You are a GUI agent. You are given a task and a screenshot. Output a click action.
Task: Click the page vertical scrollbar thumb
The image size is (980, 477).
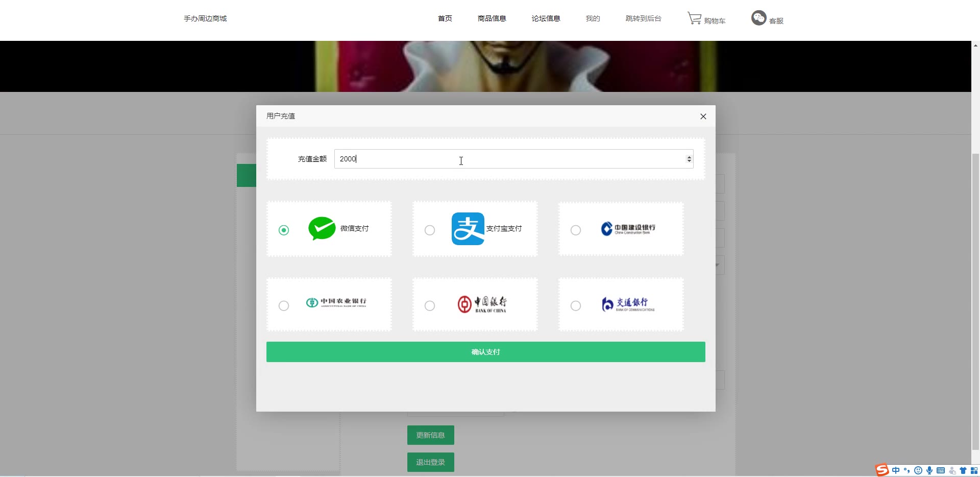tap(975, 301)
